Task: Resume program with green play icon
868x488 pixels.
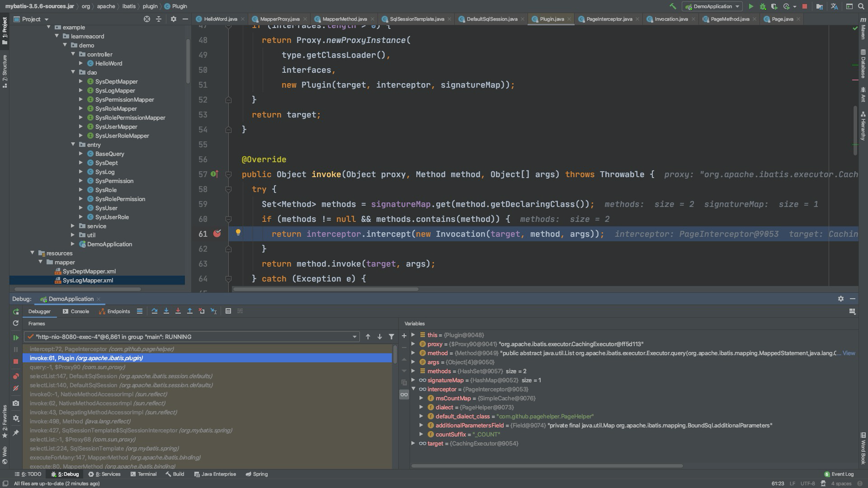Action: [x=16, y=338]
